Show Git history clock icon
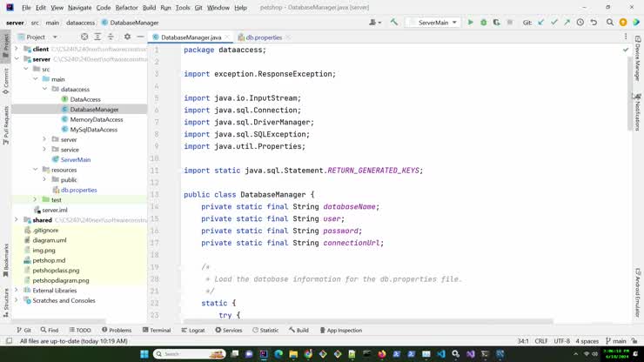 [580, 23]
